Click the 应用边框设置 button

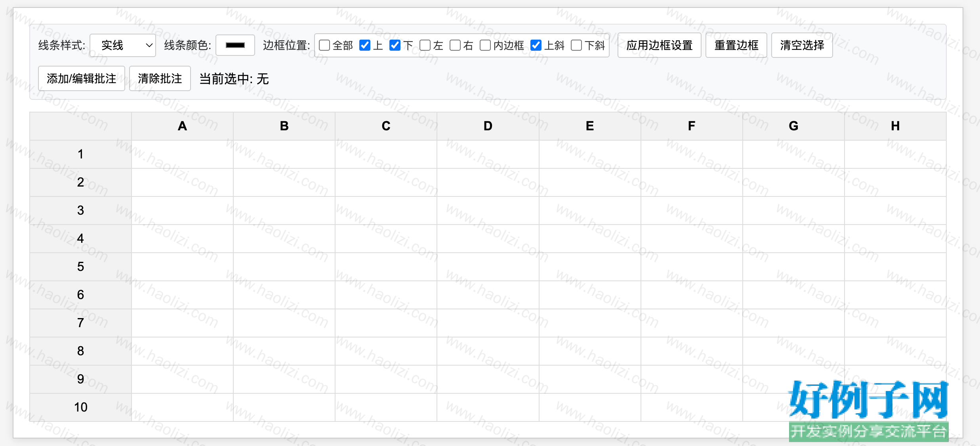(660, 45)
